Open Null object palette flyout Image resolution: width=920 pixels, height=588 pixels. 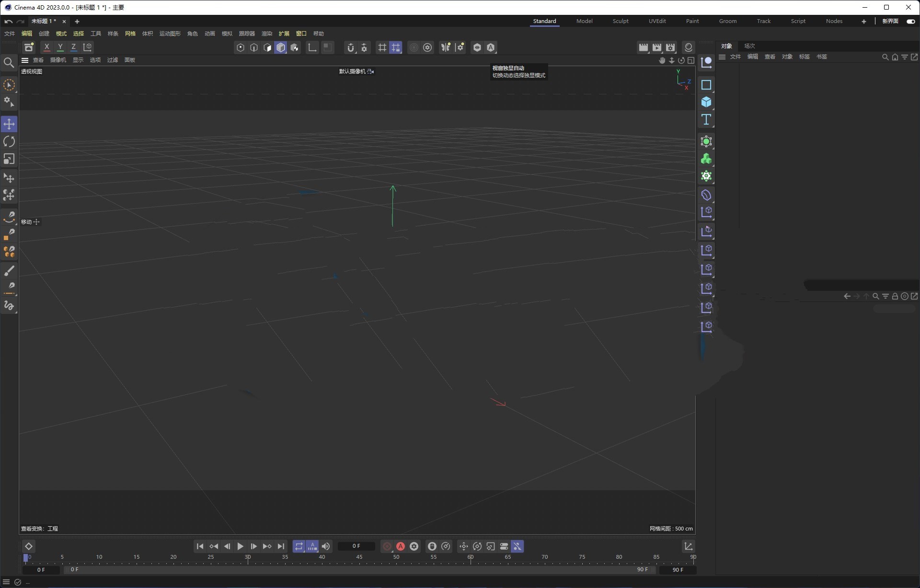[x=706, y=63]
